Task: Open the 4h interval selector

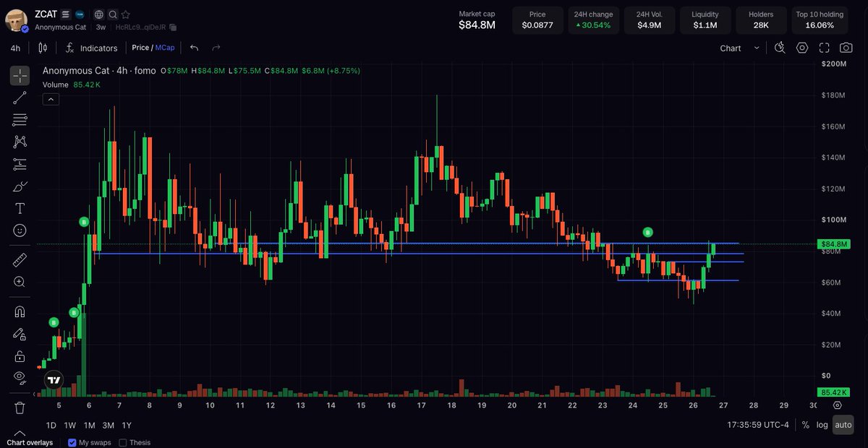Action: (x=15, y=48)
